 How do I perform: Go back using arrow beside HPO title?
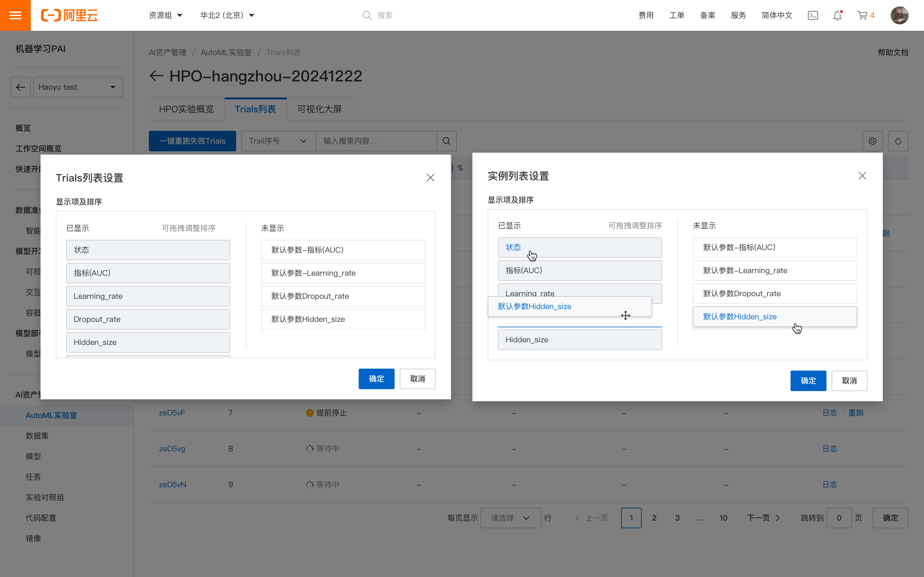(156, 76)
